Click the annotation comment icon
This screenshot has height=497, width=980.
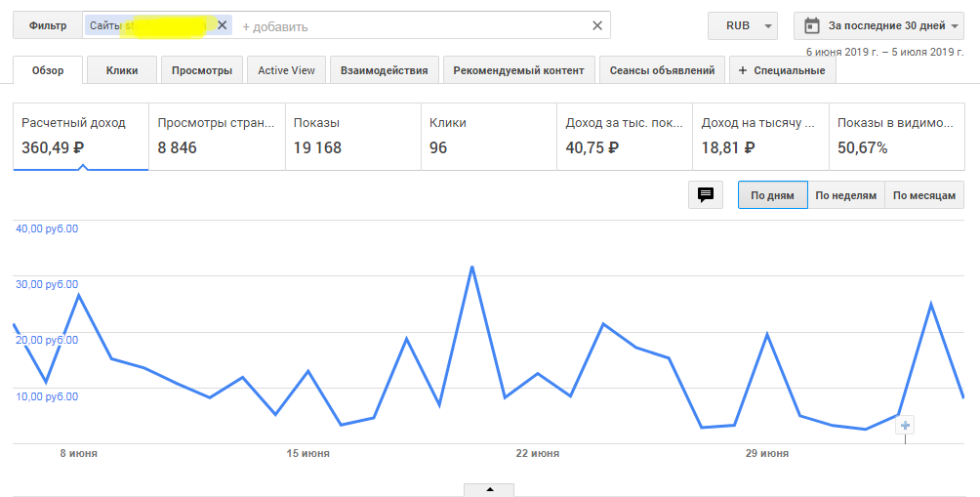[706, 195]
